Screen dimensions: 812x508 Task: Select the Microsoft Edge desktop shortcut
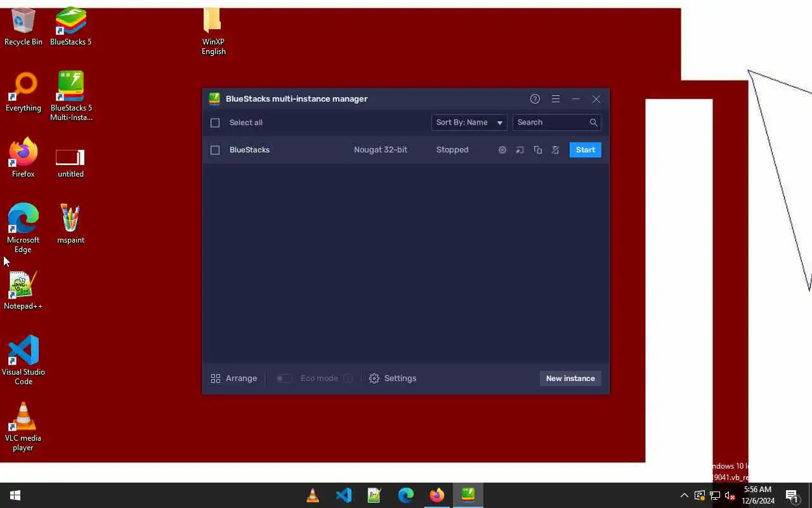23,227
